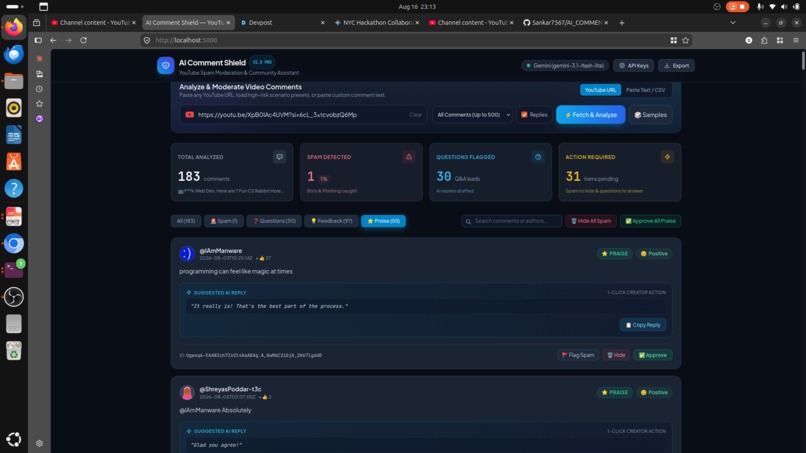The image size is (806, 453).
Task: Open the bookmarks star in Firefox sidebar
Action: [39, 104]
